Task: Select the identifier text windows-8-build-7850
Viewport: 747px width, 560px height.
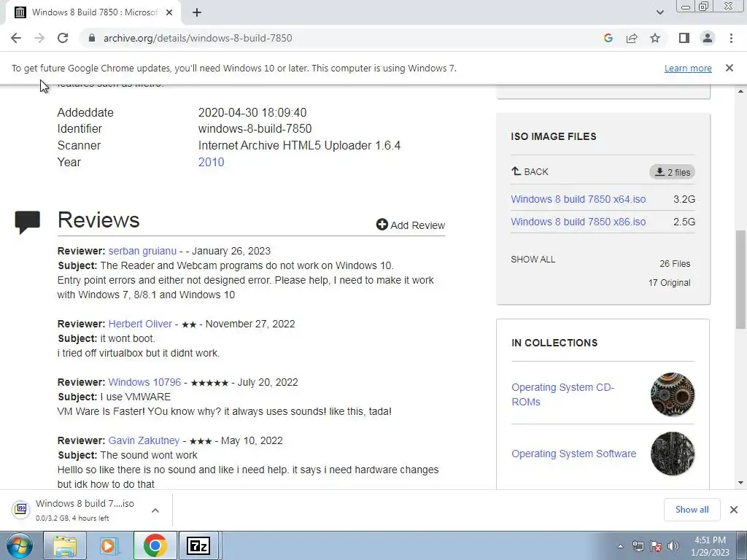Action: (255, 129)
